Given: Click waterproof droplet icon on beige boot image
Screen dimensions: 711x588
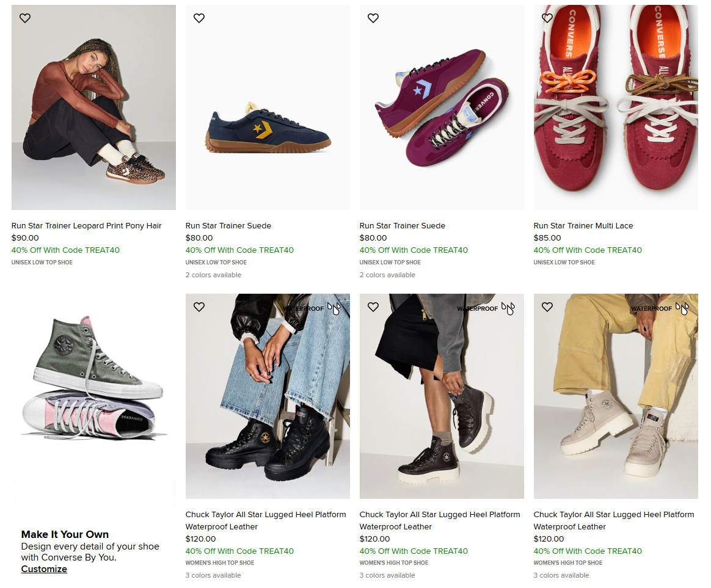Looking at the screenshot, I should (682, 308).
